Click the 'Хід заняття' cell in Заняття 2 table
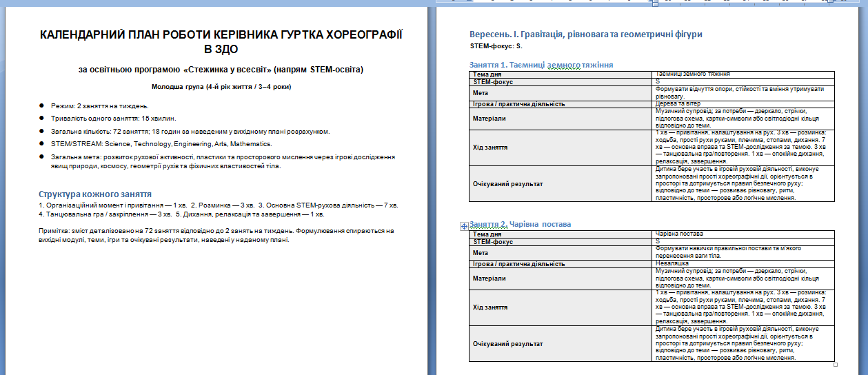Screen dimensions: 868x375 click(561, 307)
